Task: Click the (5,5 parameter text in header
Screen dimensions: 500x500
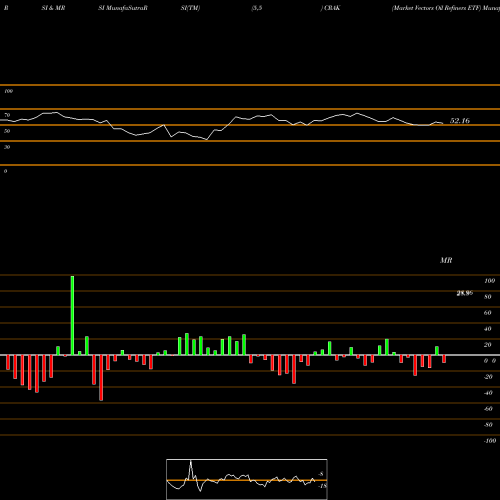Action: (x=257, y=8)
